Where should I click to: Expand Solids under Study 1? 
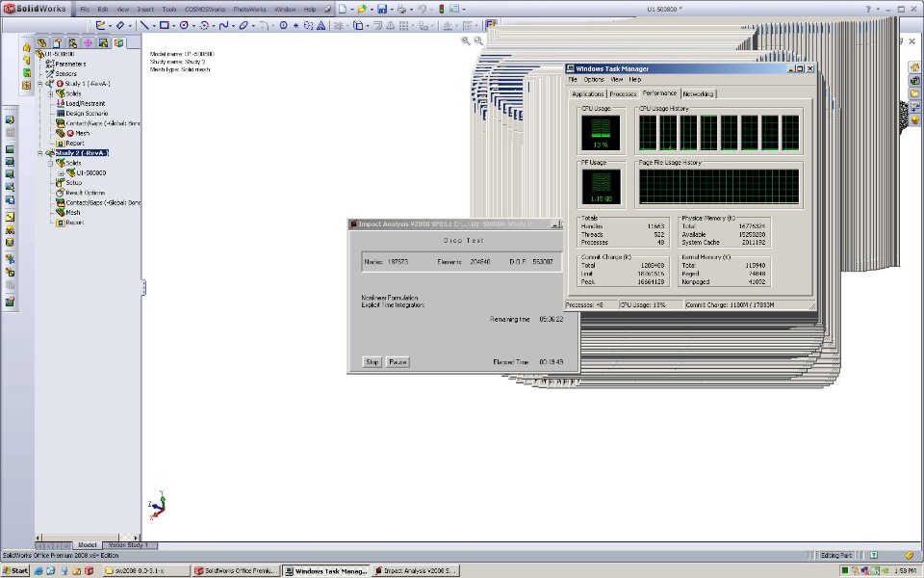click(x=50, y=93)
